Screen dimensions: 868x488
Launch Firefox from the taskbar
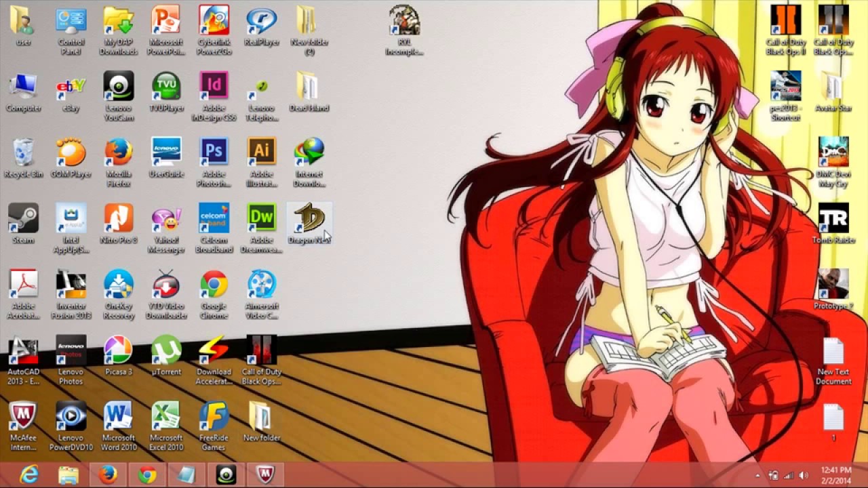click(x=107, y=475)
